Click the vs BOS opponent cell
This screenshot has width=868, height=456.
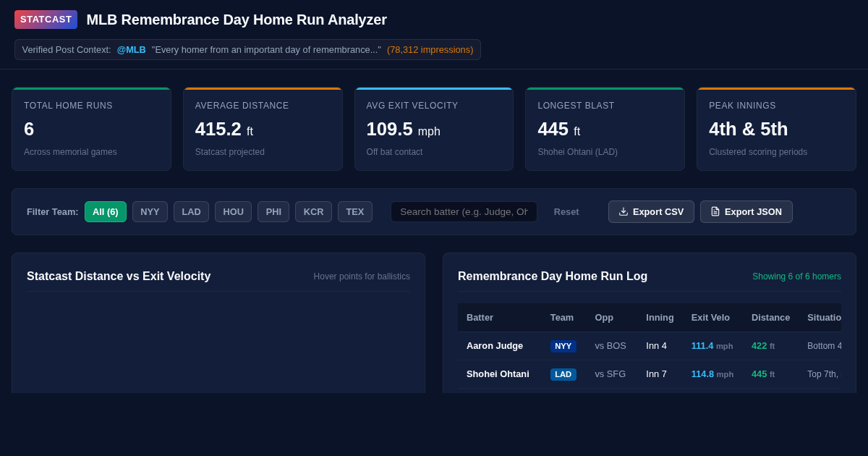coord(610,345)
